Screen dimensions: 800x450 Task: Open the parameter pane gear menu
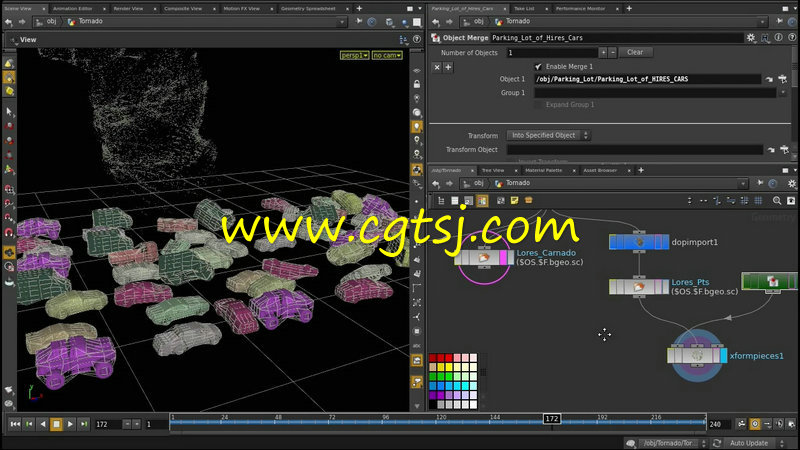pyautogui.click(x=751, y=38)
